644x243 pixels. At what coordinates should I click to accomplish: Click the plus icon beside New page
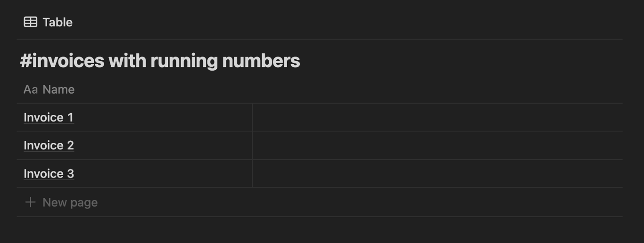[x=30, y=202]
